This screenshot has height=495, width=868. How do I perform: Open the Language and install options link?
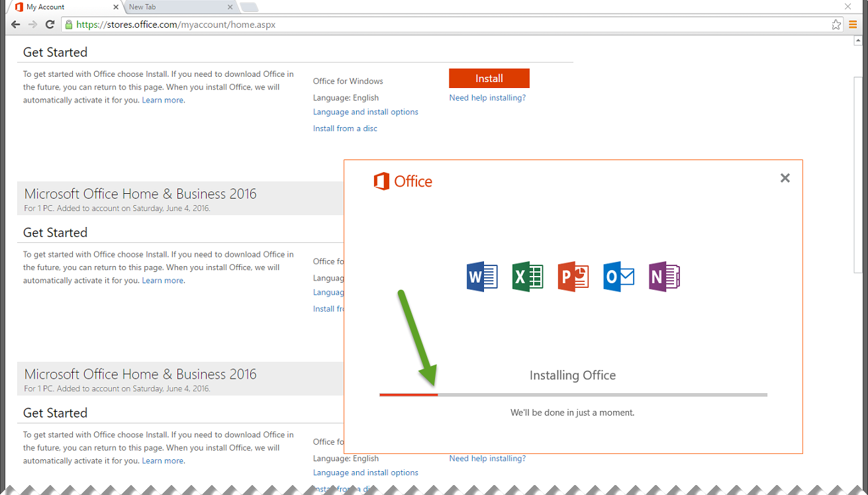365,111
